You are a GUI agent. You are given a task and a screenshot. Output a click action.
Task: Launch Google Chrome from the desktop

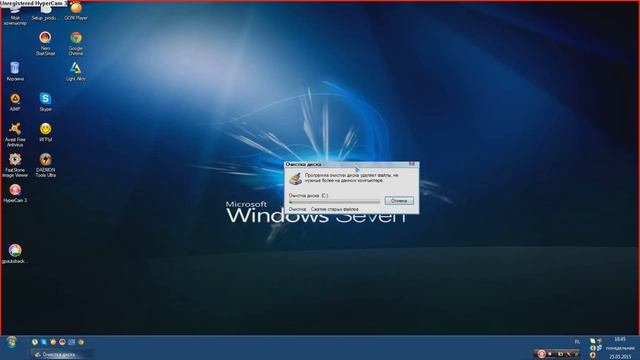(x=76, y=44)
